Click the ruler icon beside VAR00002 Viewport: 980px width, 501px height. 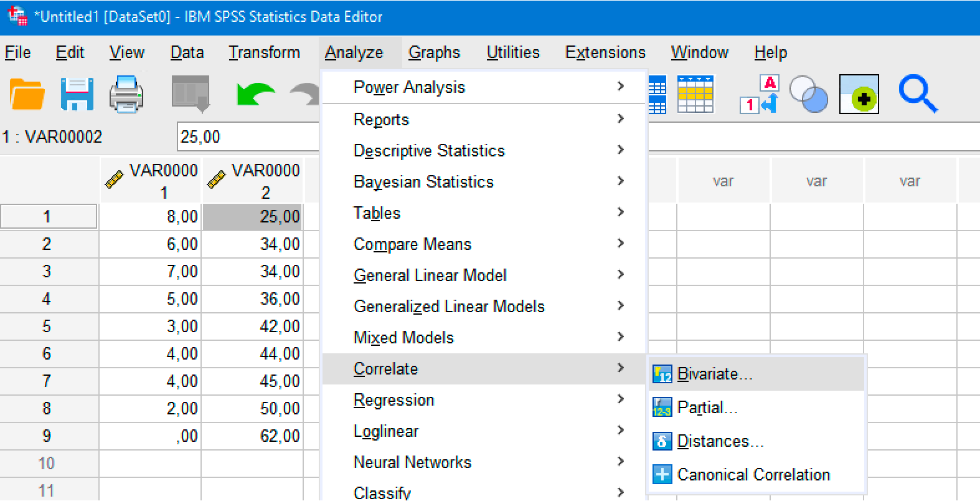point(216,179)
